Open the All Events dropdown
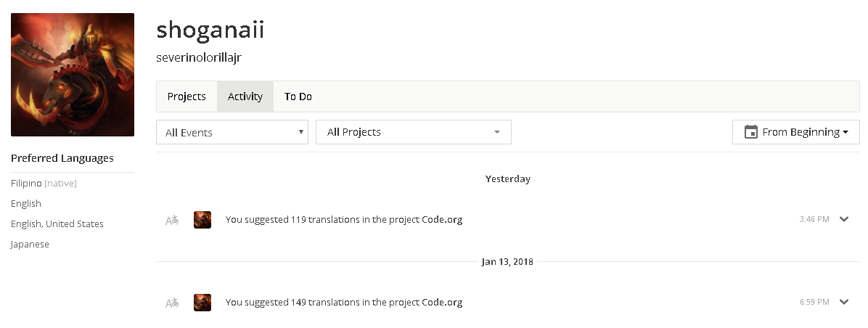This screenshot has width=868, height=328. (232, 132)
